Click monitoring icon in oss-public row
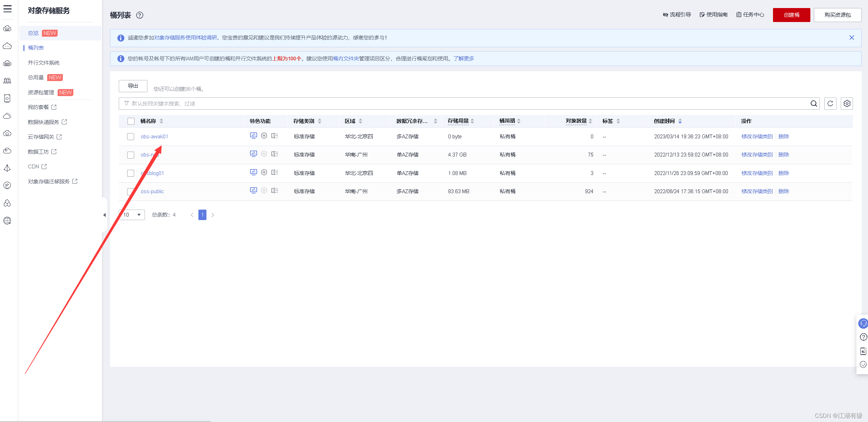 tap(254, 191)
